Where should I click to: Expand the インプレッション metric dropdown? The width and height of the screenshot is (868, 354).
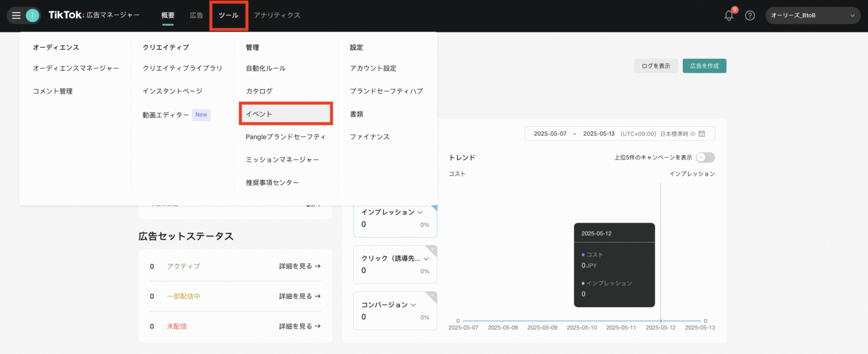point(420,212)
